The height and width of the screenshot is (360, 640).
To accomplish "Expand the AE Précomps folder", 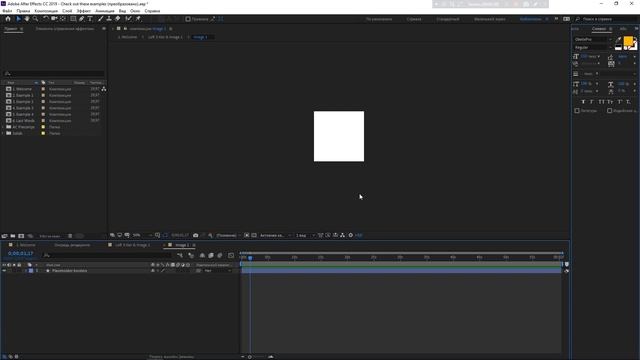I will [3, 127].
